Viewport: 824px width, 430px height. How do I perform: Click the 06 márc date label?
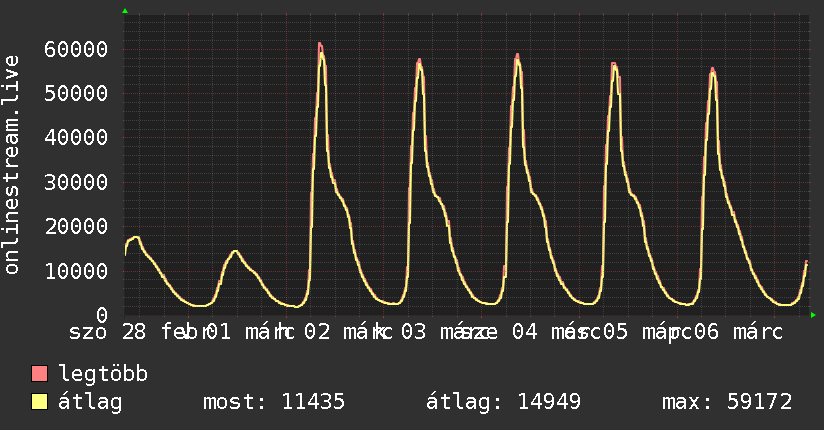click(738, 332)
